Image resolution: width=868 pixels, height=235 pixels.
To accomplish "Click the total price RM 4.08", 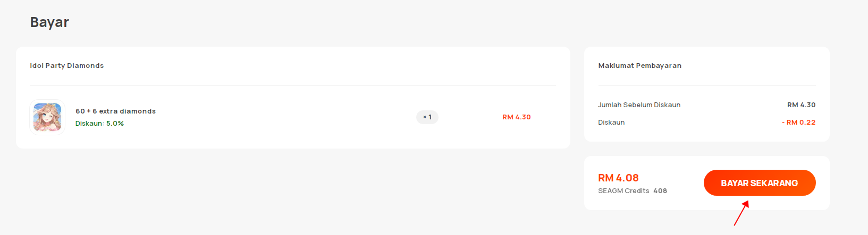I will 619,178.
